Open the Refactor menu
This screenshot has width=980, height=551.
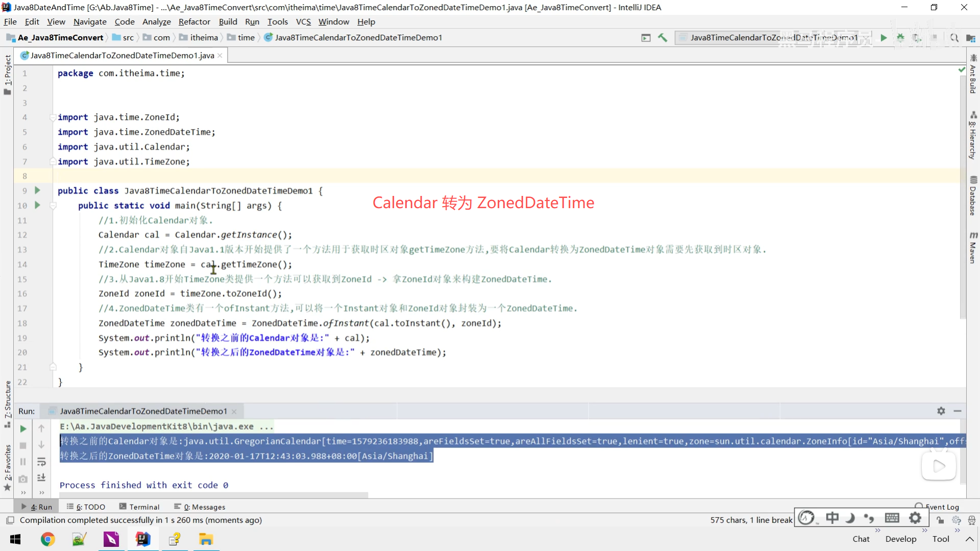click(x=194, y=22)
